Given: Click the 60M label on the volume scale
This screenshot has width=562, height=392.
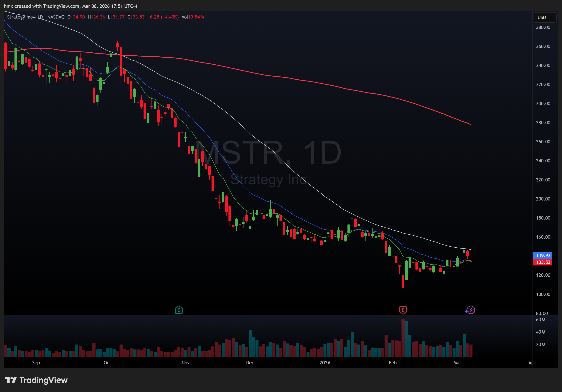Looking at the screenshot, I should pyautogui.click(x=540, y=320).
